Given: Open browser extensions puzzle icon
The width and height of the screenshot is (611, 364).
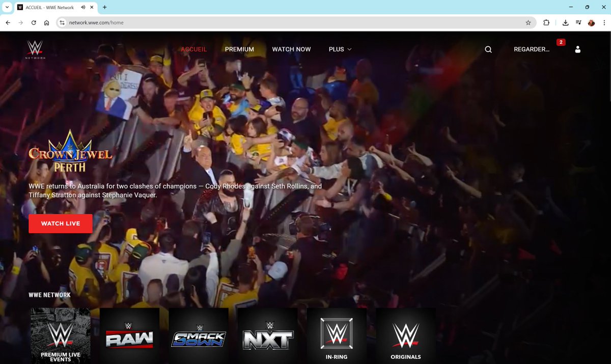Looking at the screenshot, I should coord(546,22).
